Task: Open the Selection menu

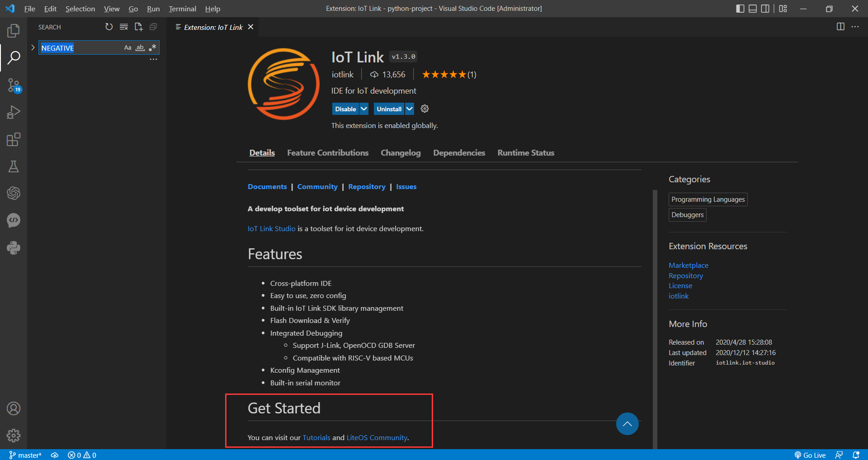Action: pyautogui.click(x=80, y=9)
